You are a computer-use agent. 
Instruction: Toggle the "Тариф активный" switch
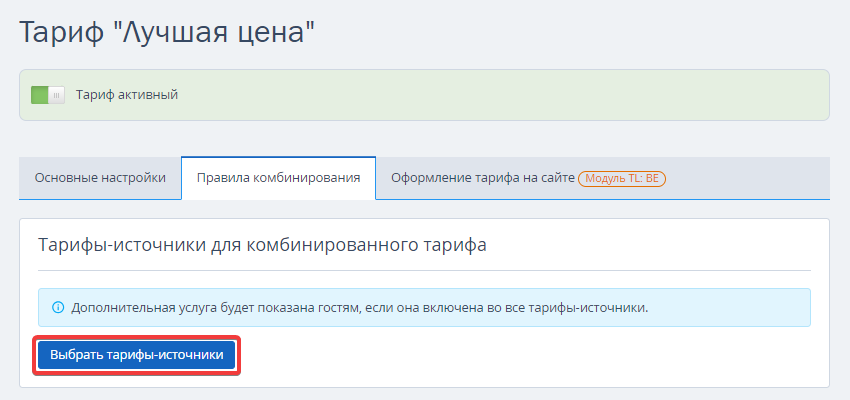coord(48,95)
